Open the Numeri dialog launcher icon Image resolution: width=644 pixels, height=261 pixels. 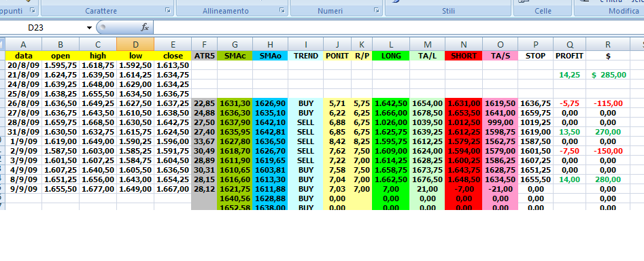coord(377,10)
